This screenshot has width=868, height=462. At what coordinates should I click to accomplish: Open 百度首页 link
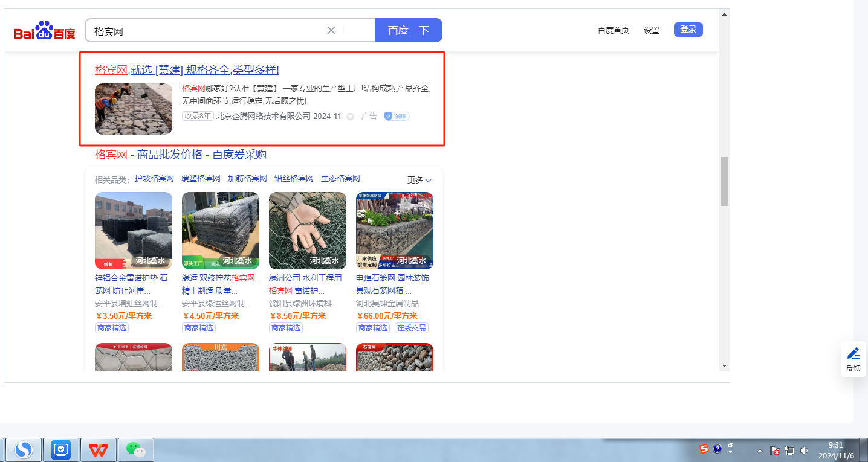tap(614, 30)
